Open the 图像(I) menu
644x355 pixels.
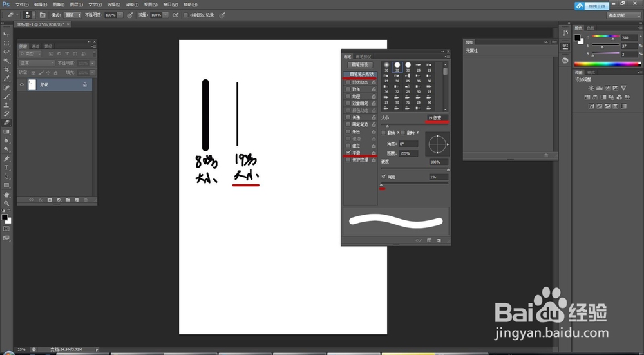point(59,5)
